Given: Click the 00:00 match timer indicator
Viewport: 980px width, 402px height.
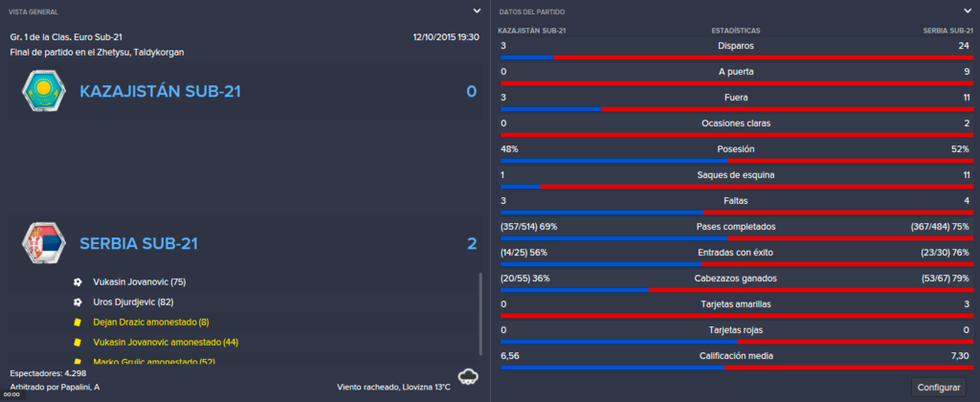Looking at the screenshot, I should (11, 394).
